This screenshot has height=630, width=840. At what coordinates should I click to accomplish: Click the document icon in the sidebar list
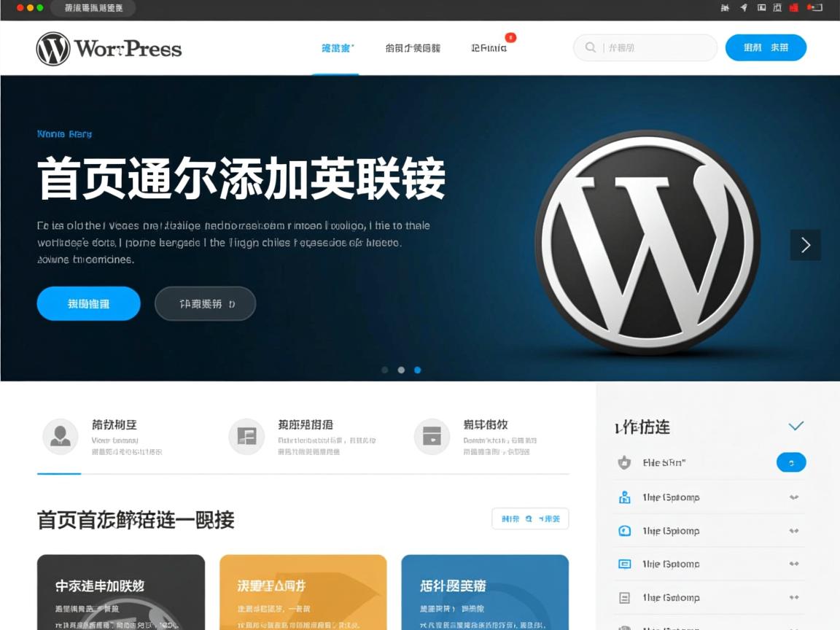[624, 598]
